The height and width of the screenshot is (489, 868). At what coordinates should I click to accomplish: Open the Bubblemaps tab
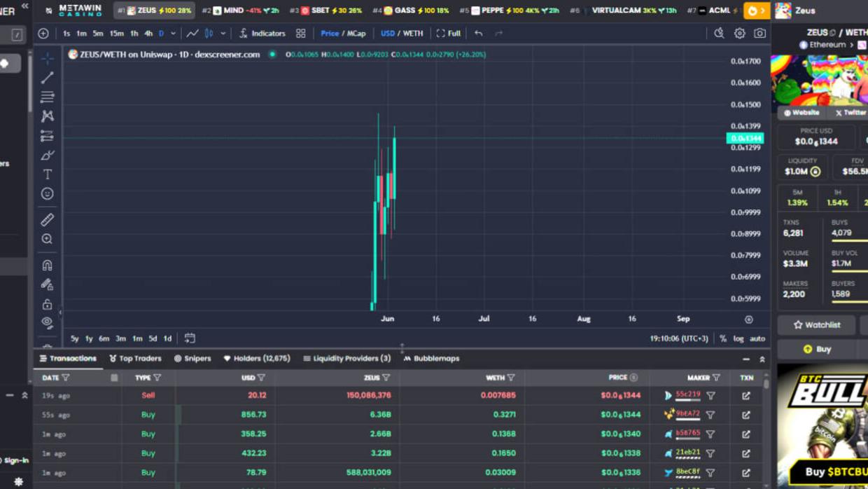431,359
